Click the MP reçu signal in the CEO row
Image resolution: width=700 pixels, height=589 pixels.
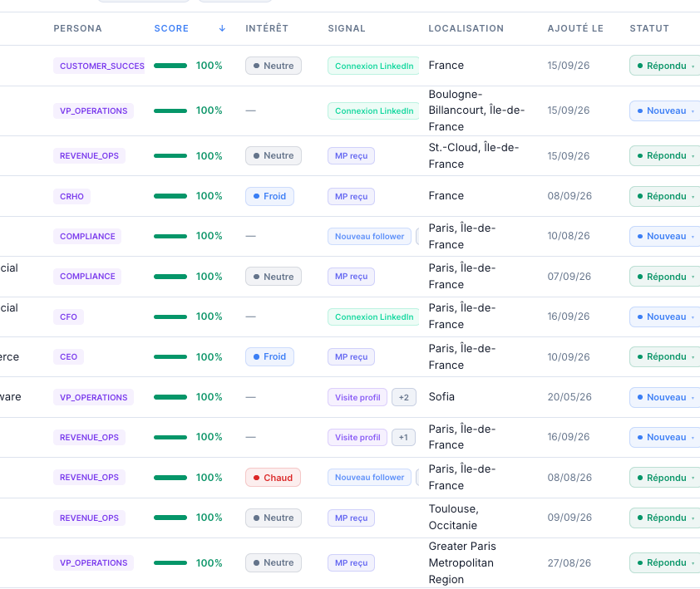click(x=352, y=356)
